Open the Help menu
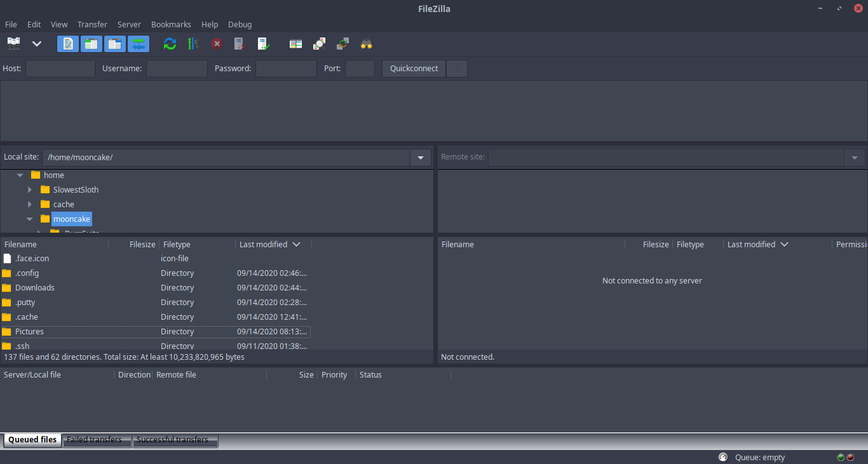This screenshot has height=464, width=868. pos(210,24)
